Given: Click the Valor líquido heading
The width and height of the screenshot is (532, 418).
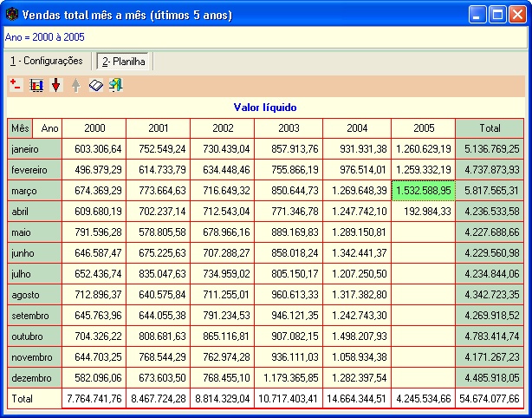Looking at the screenshot, I should click(265, 108).
